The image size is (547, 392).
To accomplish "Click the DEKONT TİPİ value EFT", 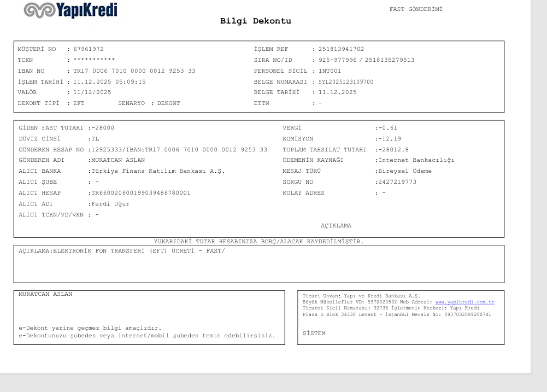I will point(79,103).
